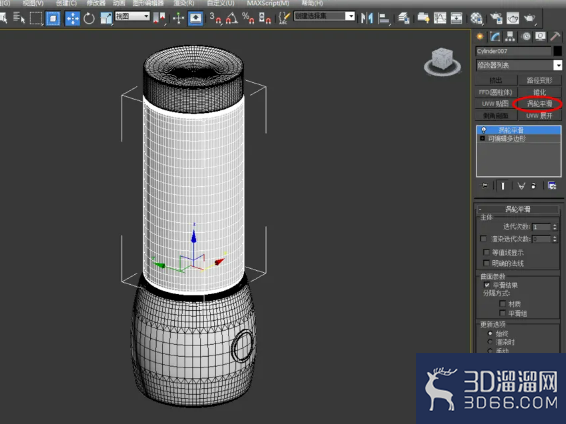Switch to Display panel tab
This screenshot has width=566, height=424.
[x=540, y=36]
